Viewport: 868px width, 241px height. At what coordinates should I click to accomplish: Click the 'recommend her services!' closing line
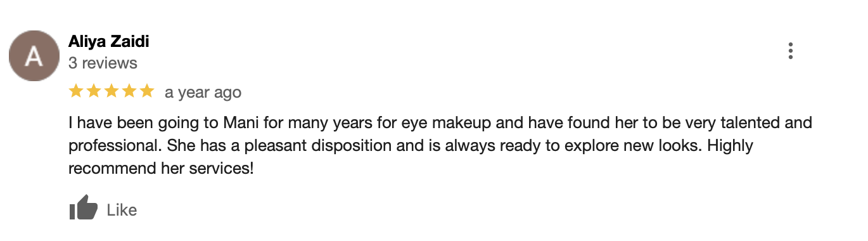(x=161, y=169)
